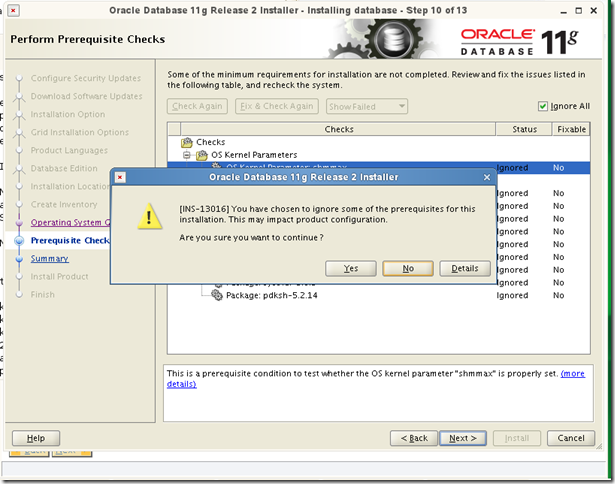Click the Check Again button
This screenshot has height=484, width=615.
click(x=197, y=106)
